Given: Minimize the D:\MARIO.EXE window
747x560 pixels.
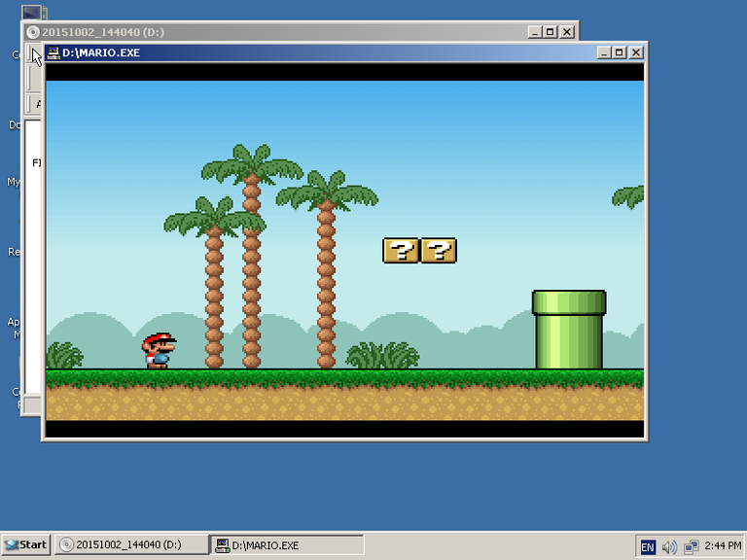Looking at the screenshot, I should pyautogui.click(x=604, y=52).
